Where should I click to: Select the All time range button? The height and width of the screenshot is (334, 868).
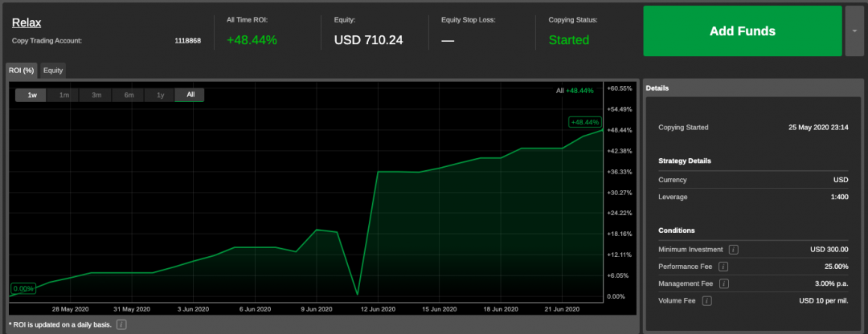click(x=190, y=95)
